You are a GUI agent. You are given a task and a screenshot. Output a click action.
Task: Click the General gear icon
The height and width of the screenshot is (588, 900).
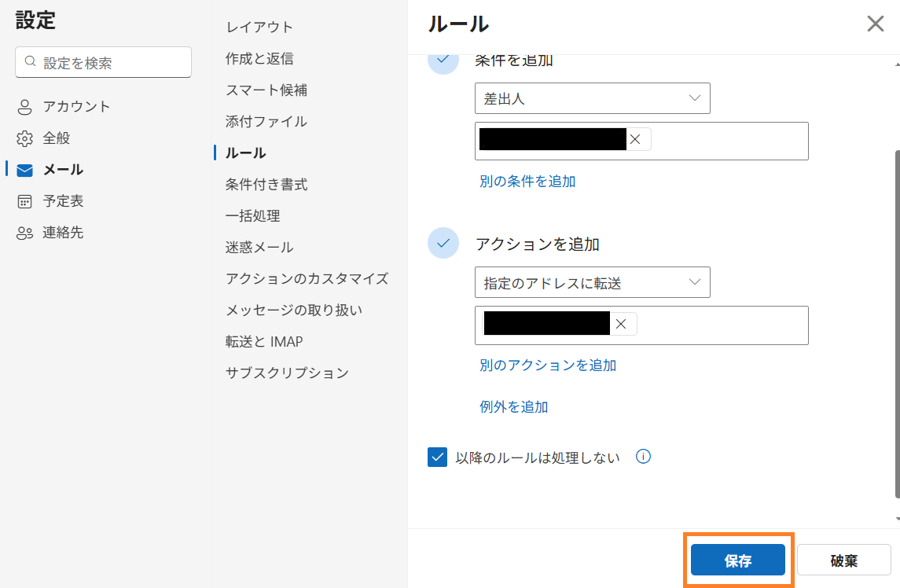25,138
